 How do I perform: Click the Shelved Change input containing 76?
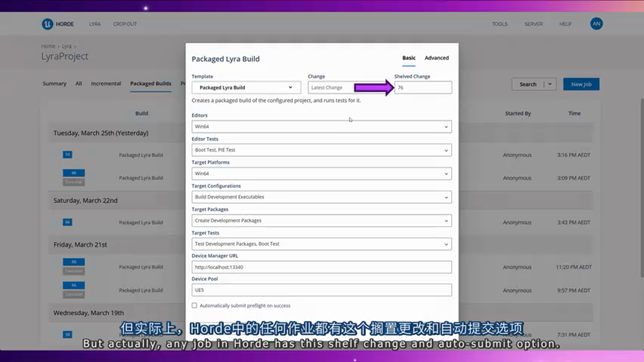pos(423,87)
